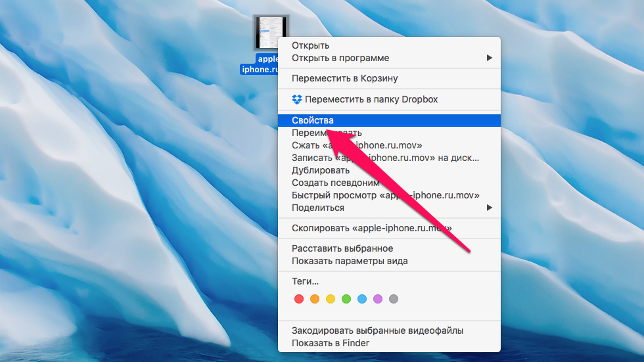Open the Теги… dialog entry
644x362 pixels.
pos(389,282)
